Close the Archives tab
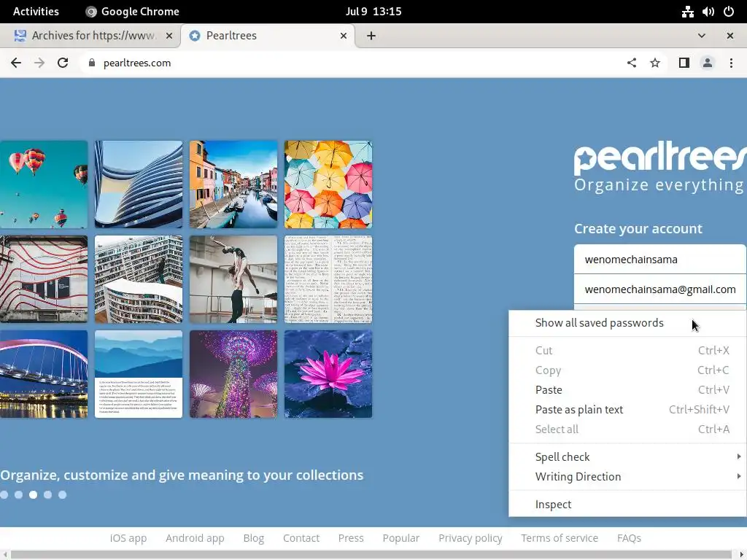The width and height of the screenshot is (747, 560). [x=169, y=36]
